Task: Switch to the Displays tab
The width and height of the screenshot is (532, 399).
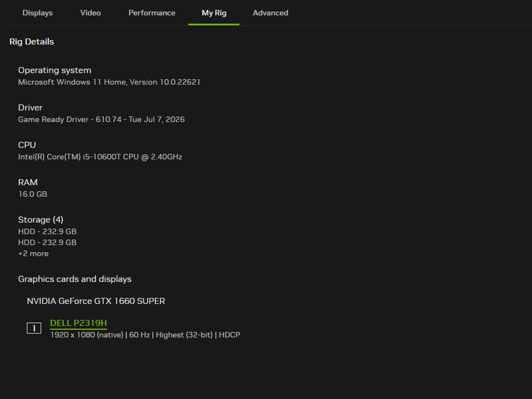Action: tap(37, 13)
